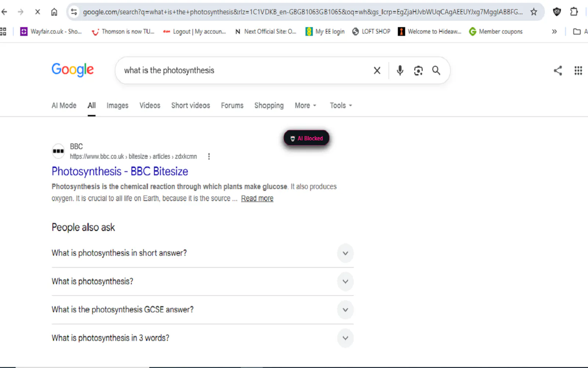
Task: Open the Photosynthesis - BBC Bitesize result
Action: (120, 171)
